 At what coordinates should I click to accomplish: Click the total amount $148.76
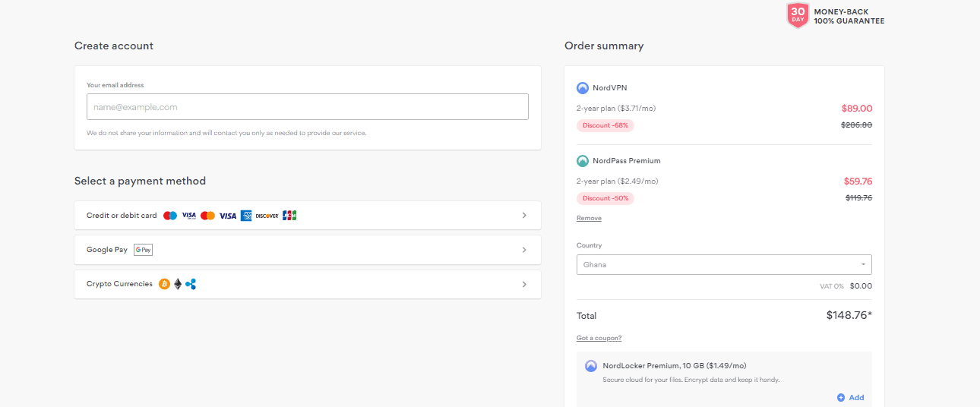(849, 316)
